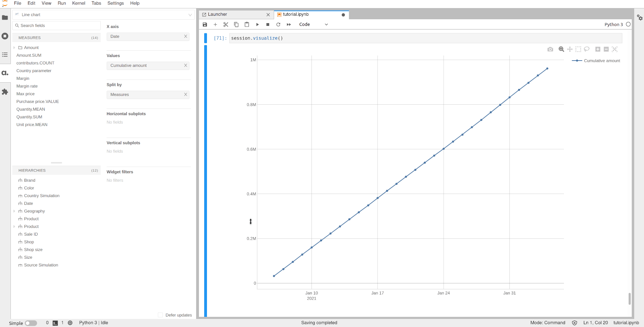Remove Date from X axis
Image resolution: width=644 pixels, height=327 pixels.
coord(186,36)
